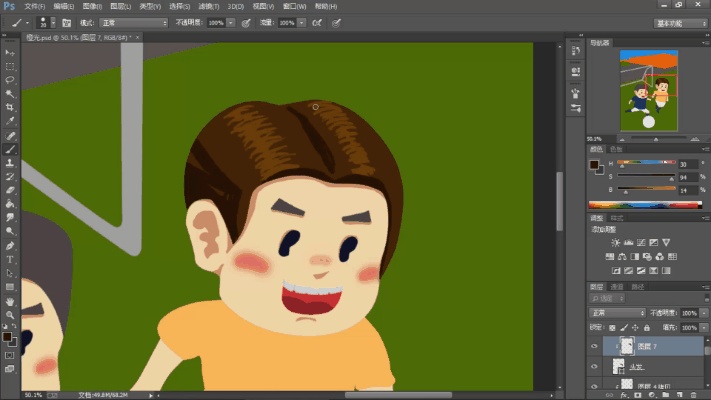Hide the 头发 layer with eye icon
The height and width of the screenshot is (400, 711).
(x=595, y=367)
